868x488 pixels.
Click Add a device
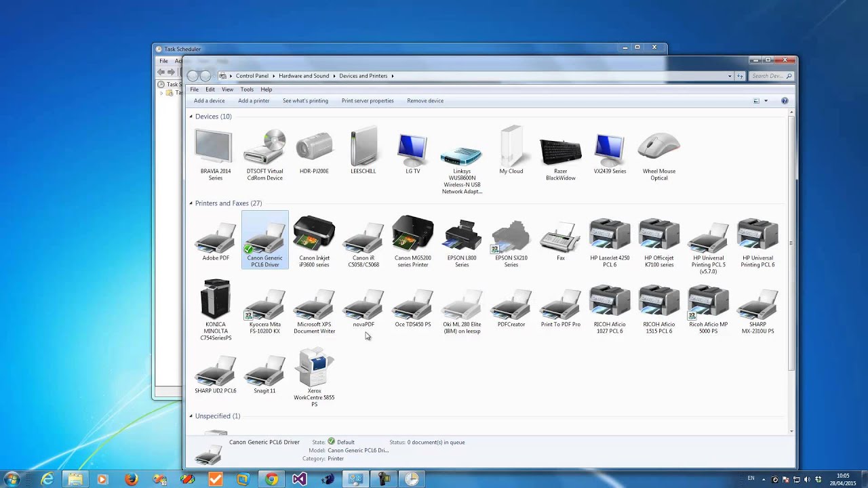pos(209,101)
